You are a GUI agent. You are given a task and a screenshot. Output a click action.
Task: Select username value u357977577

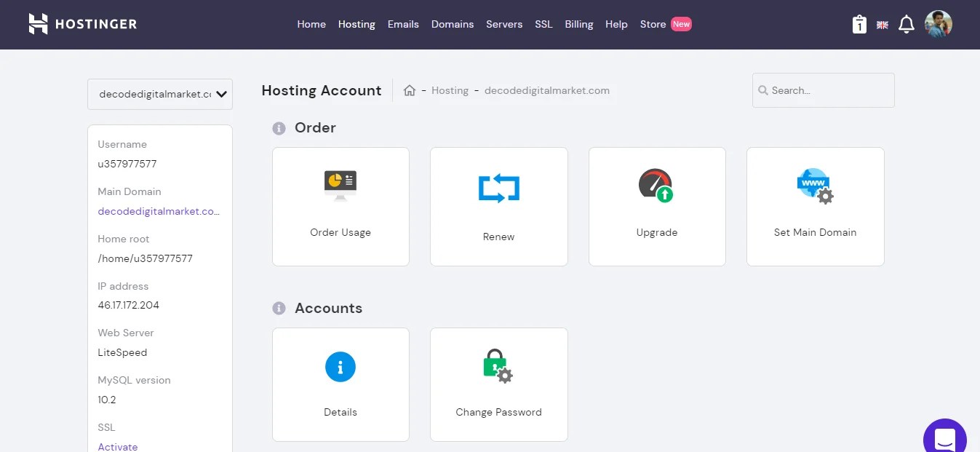coord(127,164)
